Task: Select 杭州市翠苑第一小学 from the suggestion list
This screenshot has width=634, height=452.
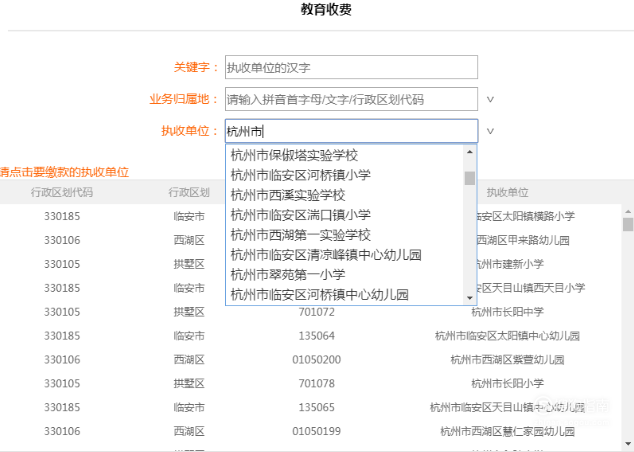Action: pyautogui.click(x=288, y=275)
